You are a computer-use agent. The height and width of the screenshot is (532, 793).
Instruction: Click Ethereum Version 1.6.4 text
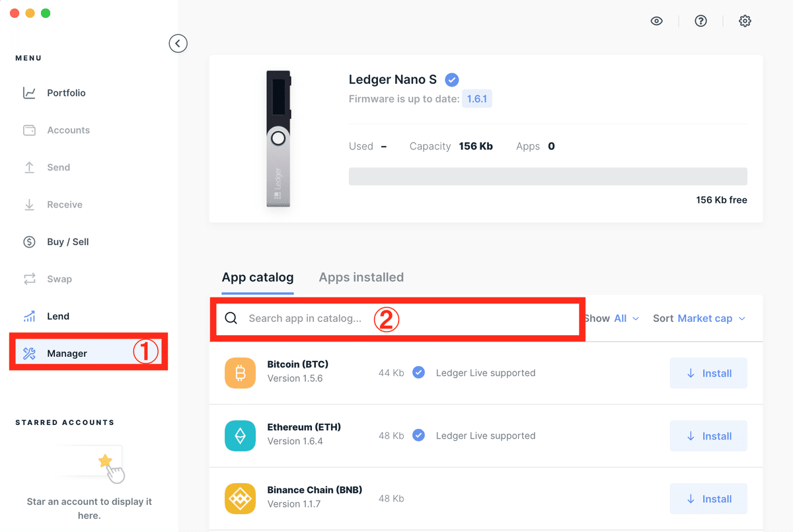pyautogui.click(x=295, y=441)
